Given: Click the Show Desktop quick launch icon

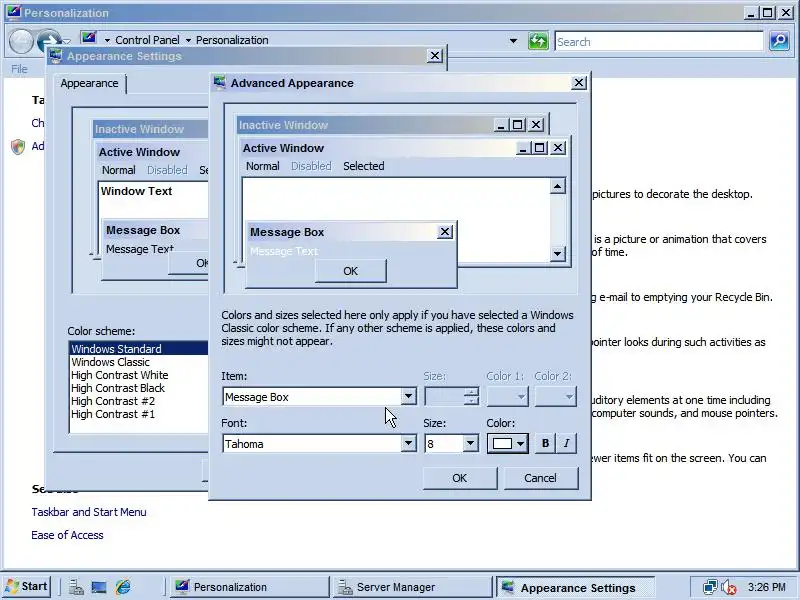Looking at the screenshot, I should pos(99,587).
